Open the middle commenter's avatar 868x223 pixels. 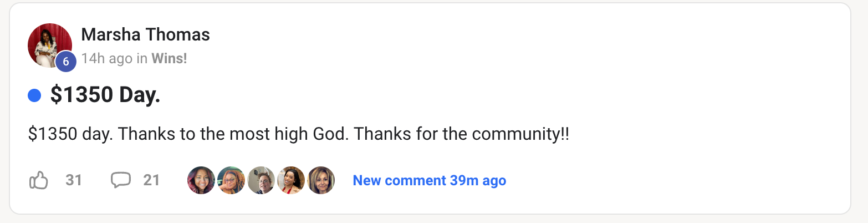tap(261, 180)
